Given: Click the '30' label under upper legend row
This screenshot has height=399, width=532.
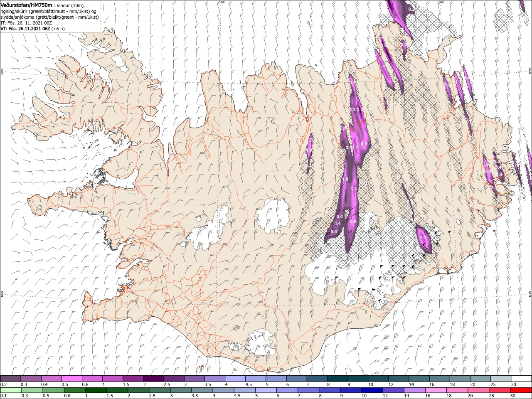Looking at the screenshot, I should pos(514,384).
